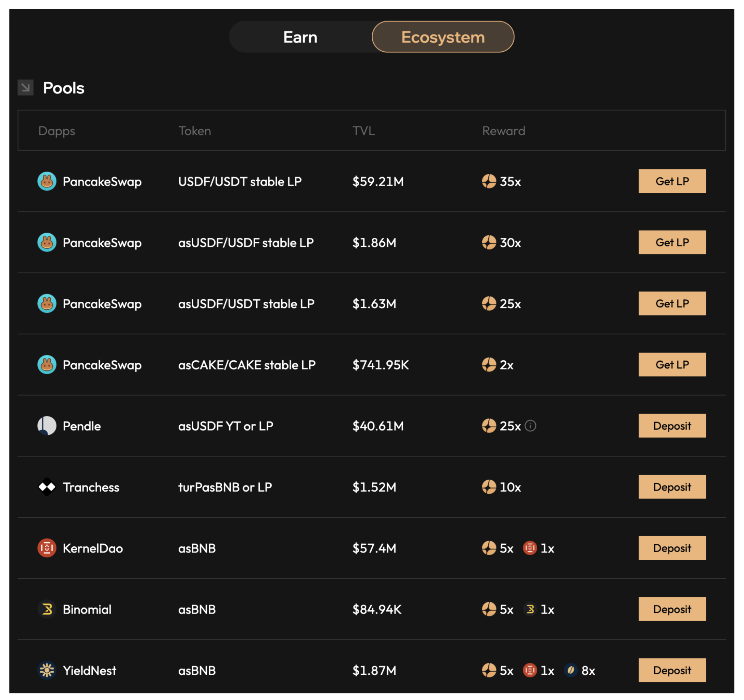The height and width of the screenshot is (700, 744).
Task: Click the 8x reward icon on YieldNest row
Action: [x=571, y=670]
